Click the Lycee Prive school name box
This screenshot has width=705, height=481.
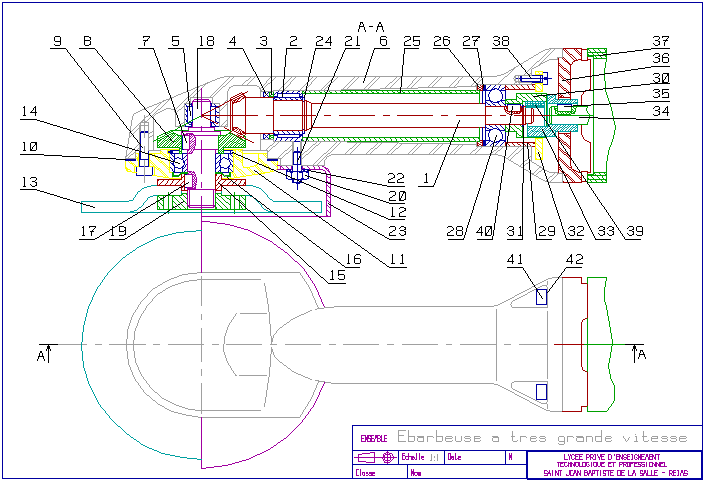point(613,464)
